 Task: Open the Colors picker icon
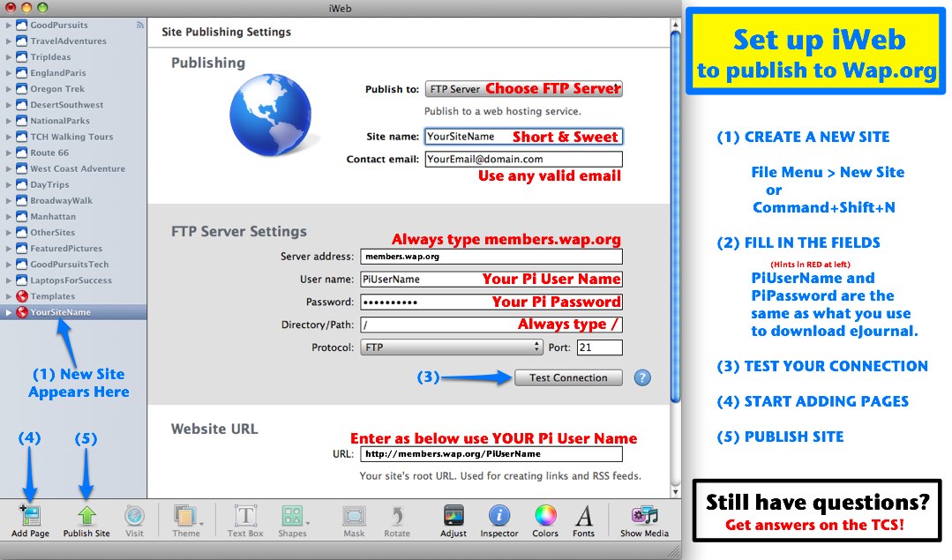545,516
